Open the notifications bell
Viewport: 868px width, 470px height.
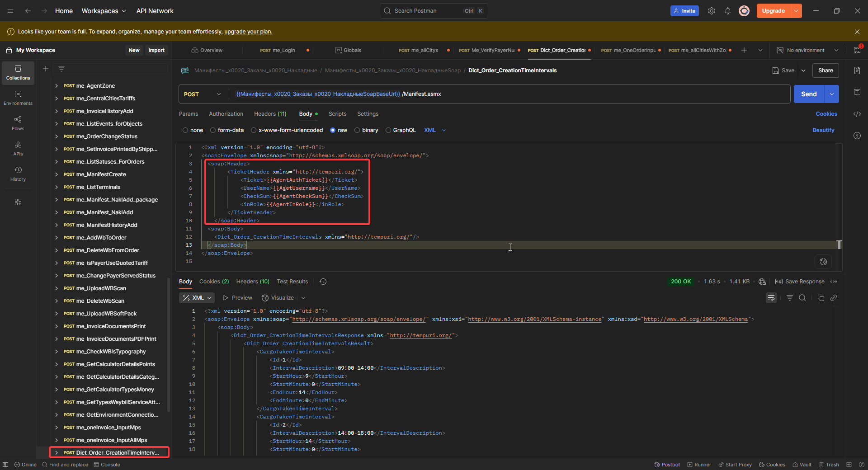click(728, 11)
